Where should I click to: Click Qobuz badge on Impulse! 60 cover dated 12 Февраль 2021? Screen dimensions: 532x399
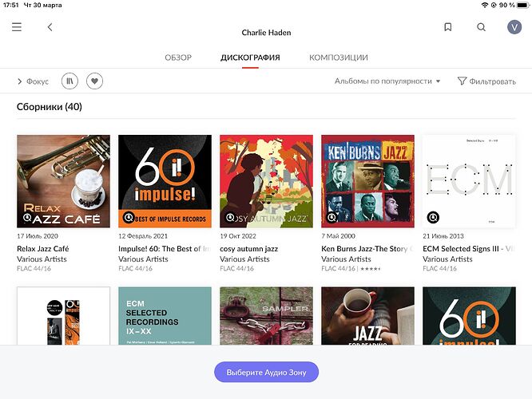point(129,217)
